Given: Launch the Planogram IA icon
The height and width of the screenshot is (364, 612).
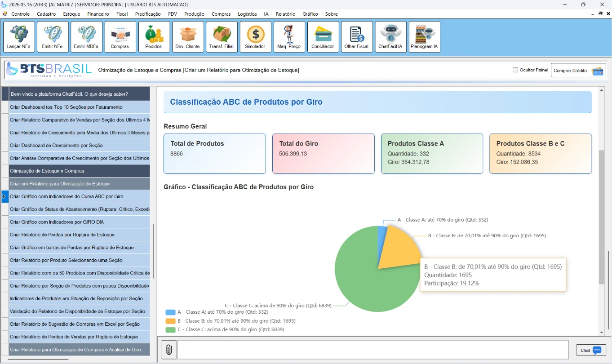Looking at the screenshot, I should tap(424, 37).
